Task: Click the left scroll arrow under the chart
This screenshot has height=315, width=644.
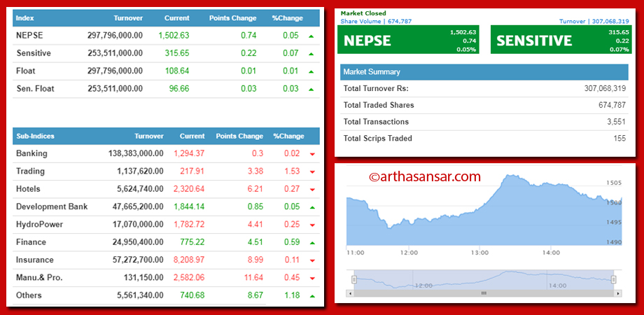Action: (350, 293)
